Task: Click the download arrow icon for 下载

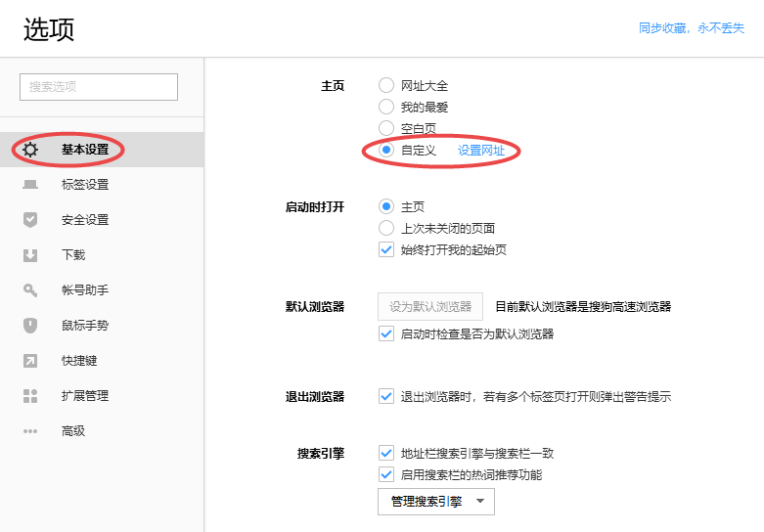Action: pos(30,255)
